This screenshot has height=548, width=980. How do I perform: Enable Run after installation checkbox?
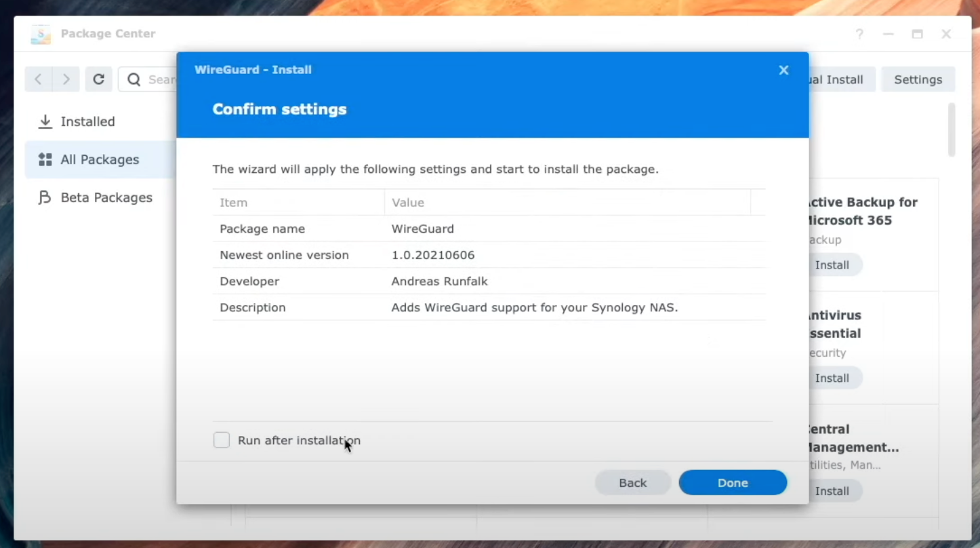tap(222, 440)
